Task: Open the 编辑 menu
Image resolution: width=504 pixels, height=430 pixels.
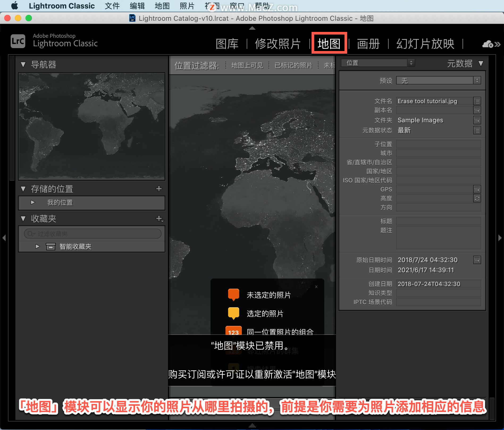Action: [x=137, y=6]
